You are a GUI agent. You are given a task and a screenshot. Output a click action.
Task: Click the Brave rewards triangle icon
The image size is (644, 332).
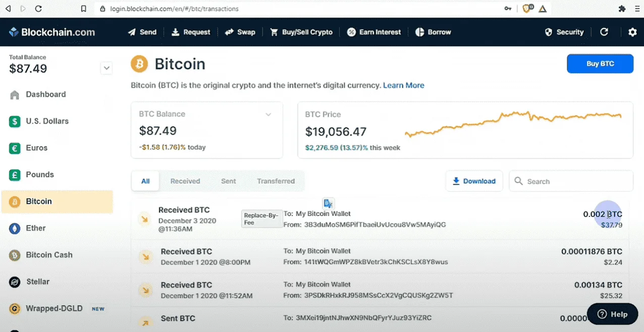click(543, 9)
